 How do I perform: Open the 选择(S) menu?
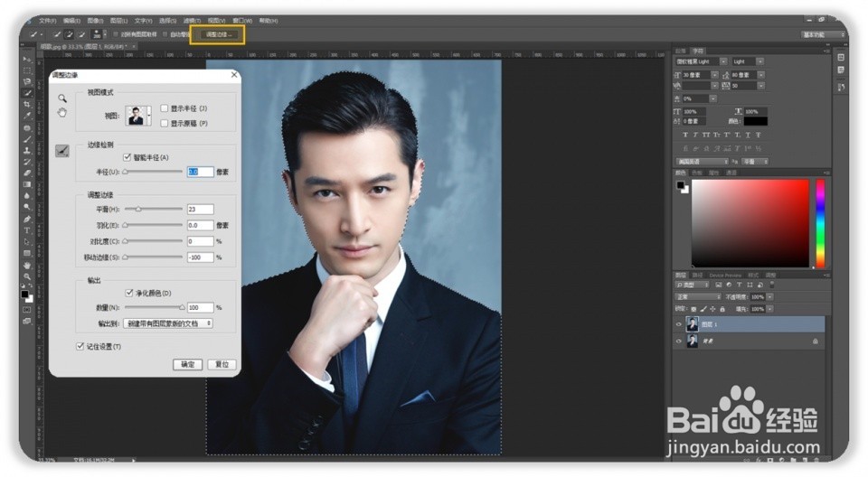click(168, 21)
